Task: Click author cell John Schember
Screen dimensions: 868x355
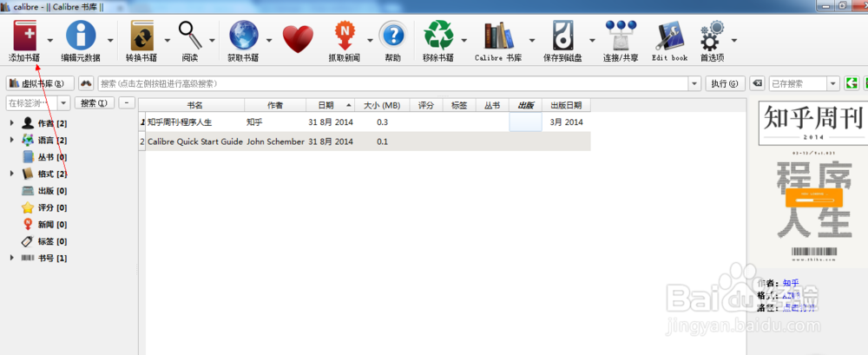Action: click(x=275, y=141)
